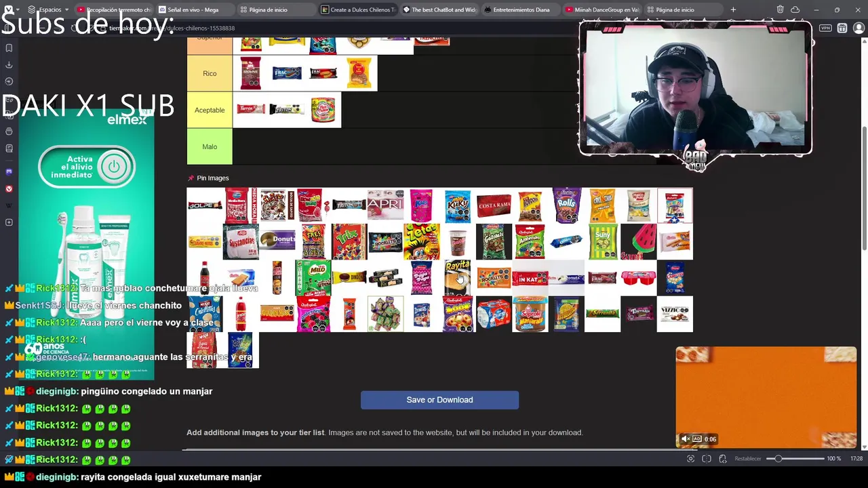Viewport: 868px width, 488px height.
Task: Click the tile-tabs split icon in status bar
Action: tap(707, 459)
